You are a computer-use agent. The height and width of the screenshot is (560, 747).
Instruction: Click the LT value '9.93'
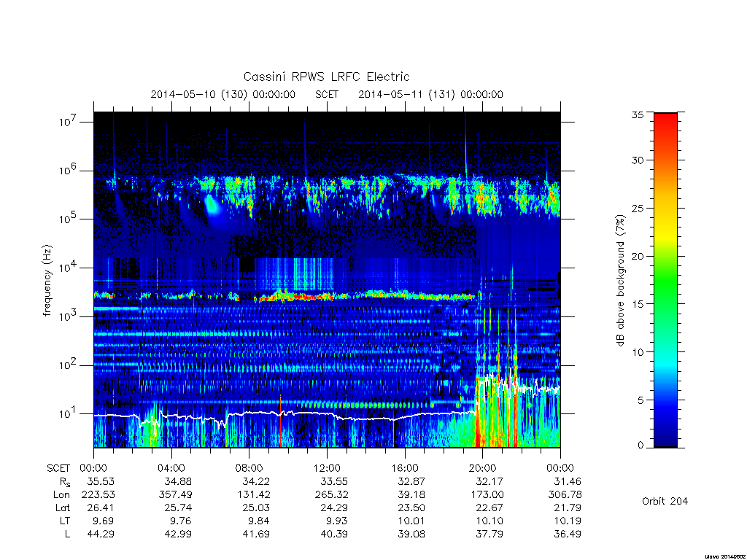(x=337, y=521)
